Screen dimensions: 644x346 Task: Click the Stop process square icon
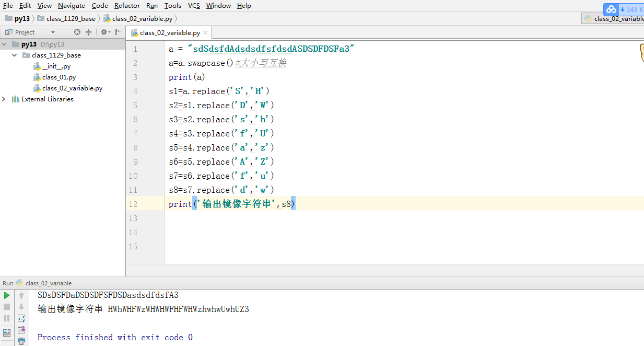pos(7,307)
